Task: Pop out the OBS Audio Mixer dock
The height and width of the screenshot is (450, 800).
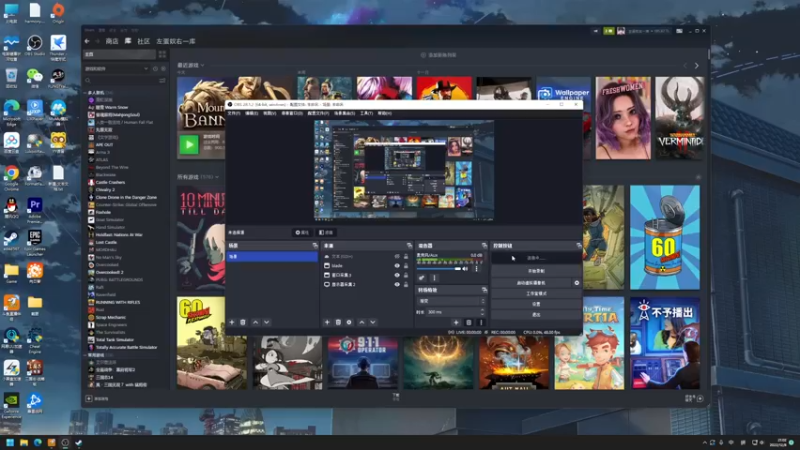Action: click(484, 246)
